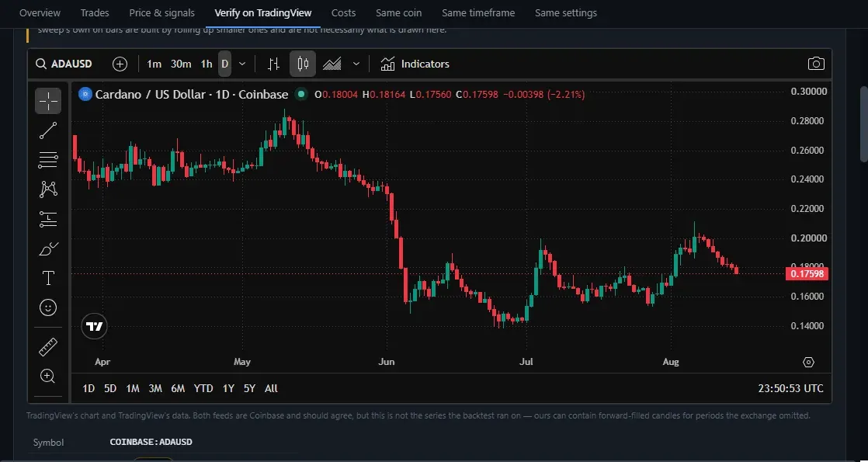The width and height of the screenshot is (868, 462).
Task: Switch to bars chart style icon
Action: click(273, 64)
